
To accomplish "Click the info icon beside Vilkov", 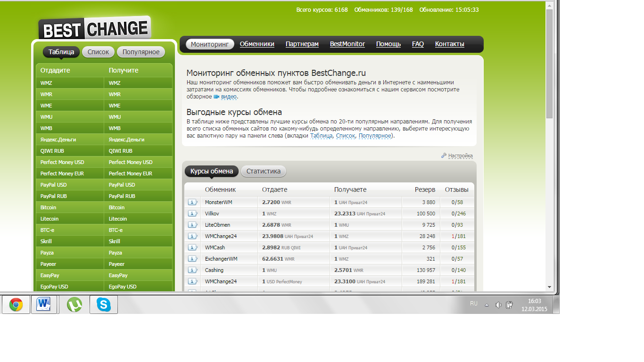I will (x=193, y=214).
